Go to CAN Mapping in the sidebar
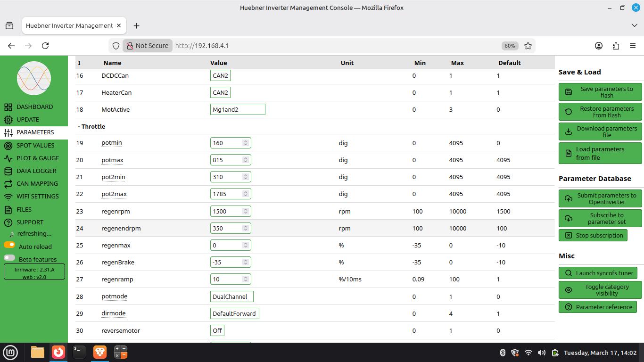 pyautogui.click(x=37, y=184)
